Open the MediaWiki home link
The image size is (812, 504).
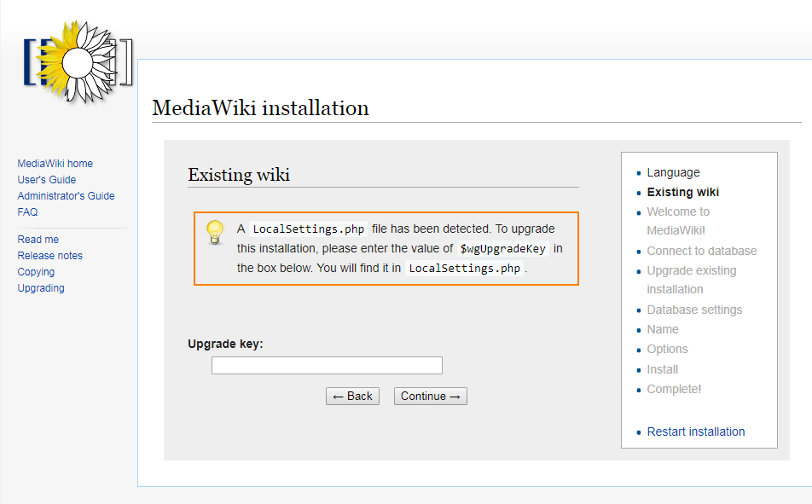(x=55, y=163)
